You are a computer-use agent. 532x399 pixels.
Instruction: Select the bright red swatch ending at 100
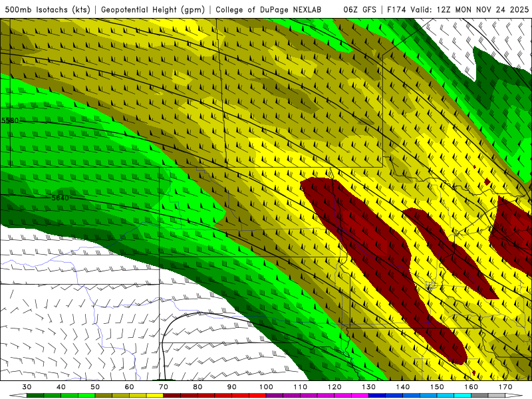click(x=257, y=396)
